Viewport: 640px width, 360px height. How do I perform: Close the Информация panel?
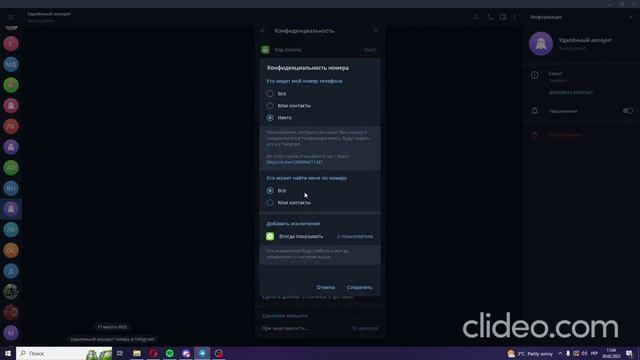(x=631, y=17)
